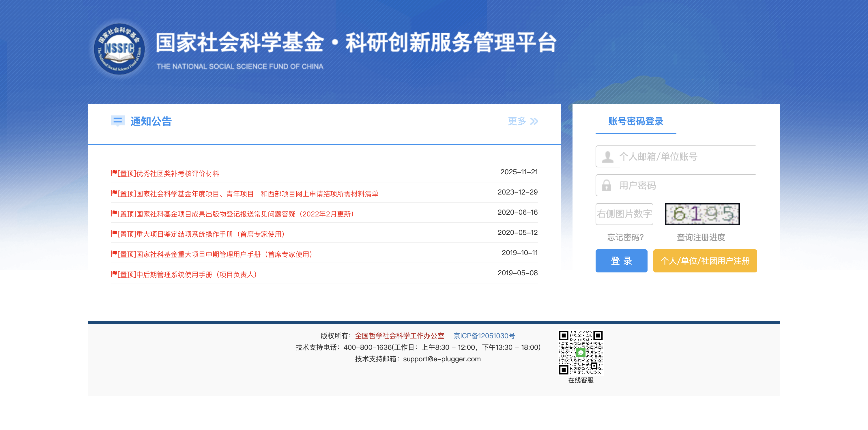868x430 pixels.
Task: Select the 账号密码登录 tab
Action: tap(636, 121)
